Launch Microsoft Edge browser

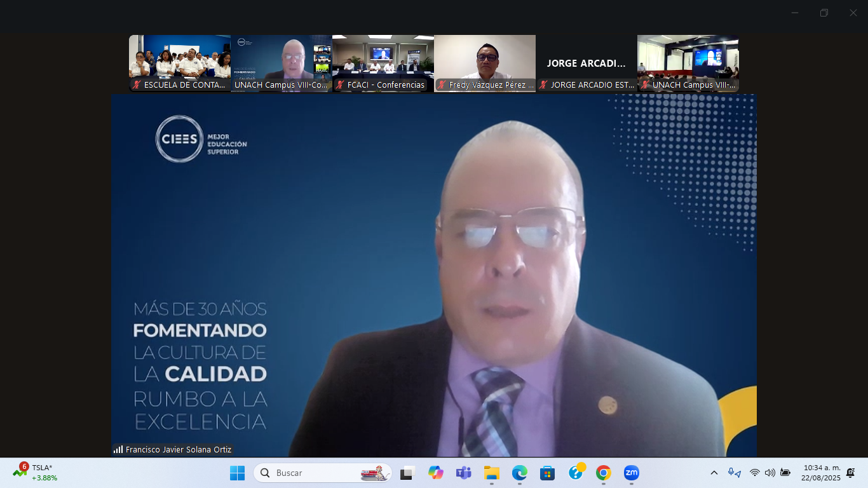519,473
